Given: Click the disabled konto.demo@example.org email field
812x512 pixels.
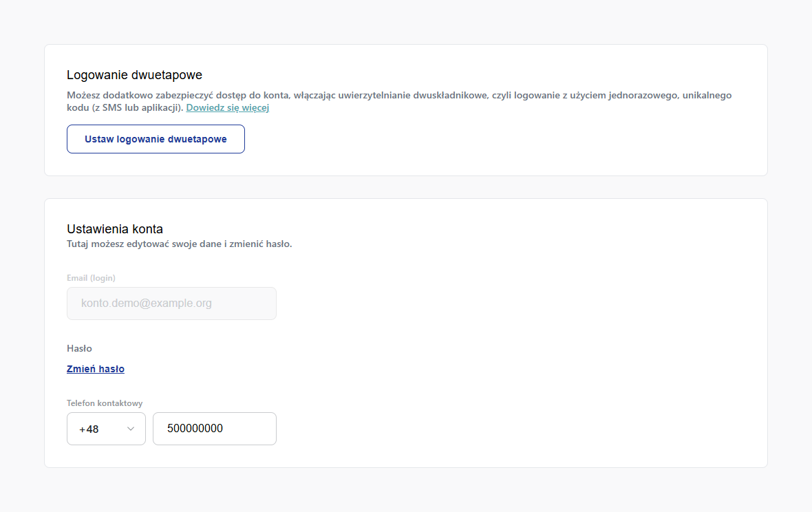Looking at the screenshot, I should [171, 303].
